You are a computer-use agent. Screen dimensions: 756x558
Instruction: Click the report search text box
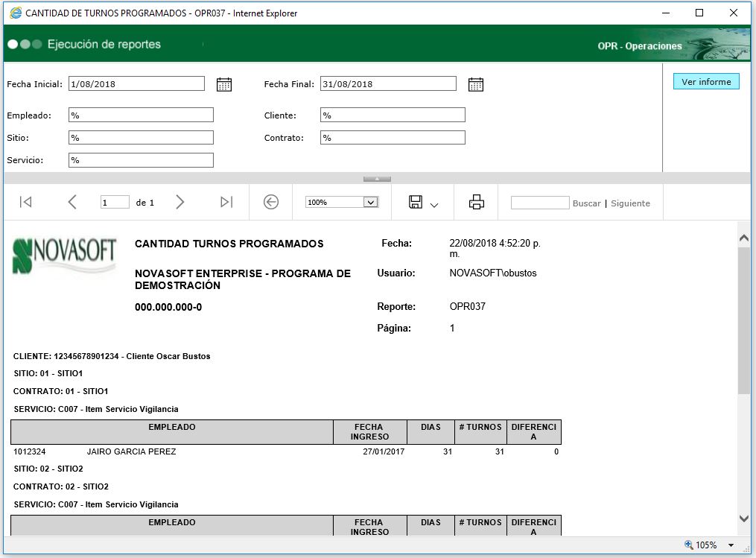540,203
